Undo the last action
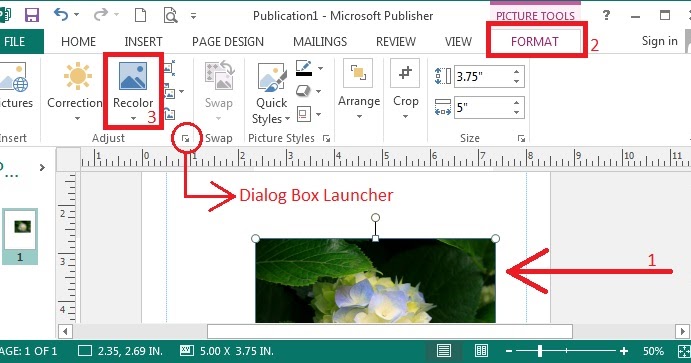The image size is (691, 363). (61, 15)
